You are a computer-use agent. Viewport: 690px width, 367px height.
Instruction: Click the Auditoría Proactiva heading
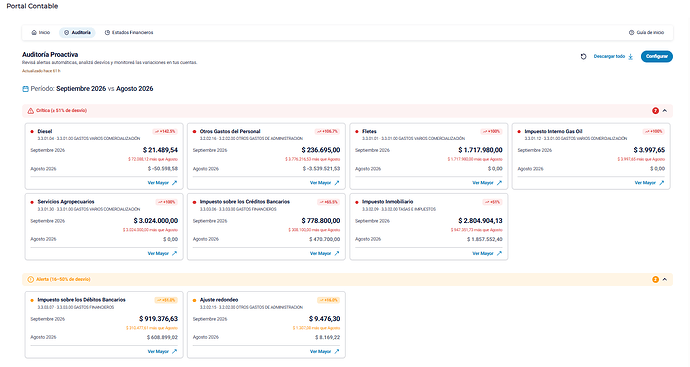tap(50, 55)
